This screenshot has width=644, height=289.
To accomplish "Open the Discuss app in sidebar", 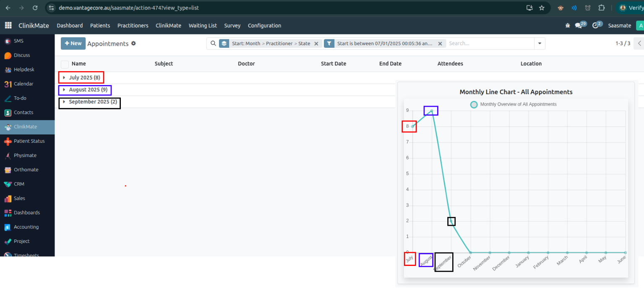I will [22, 55].
